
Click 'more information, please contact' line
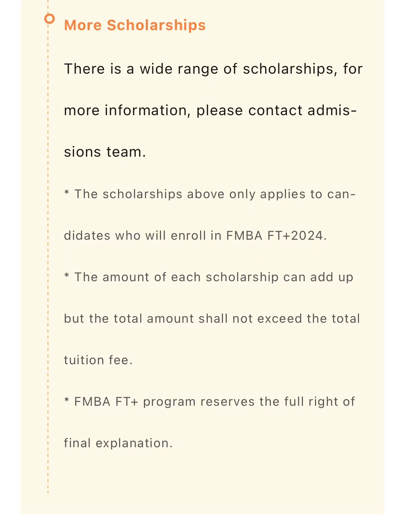click(180, 110)
